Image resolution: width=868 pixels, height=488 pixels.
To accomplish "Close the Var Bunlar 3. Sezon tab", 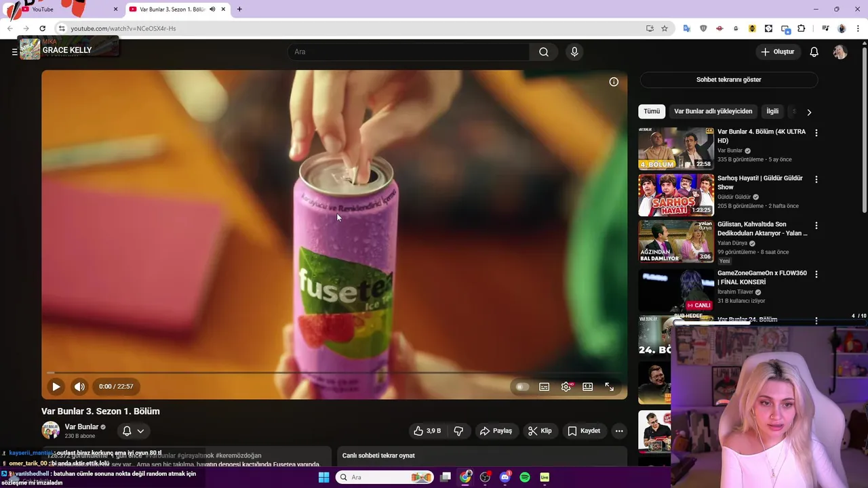I will [x=223, y=9].
